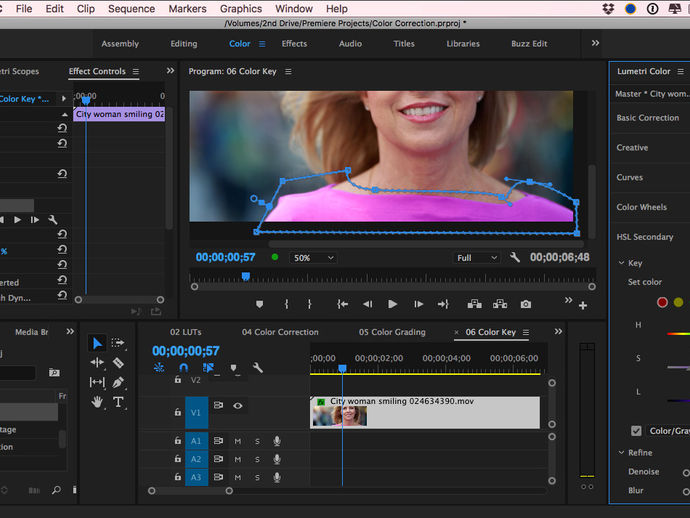
Task: Click Go to Out point
Action: [443, 304]
